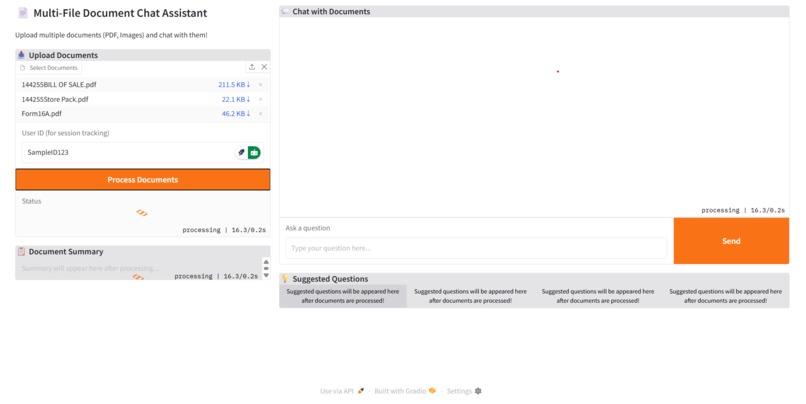The width and height of the screenshot is (806, 404).
Task: Focus the Type your question here field
Action: click(476, 248)
